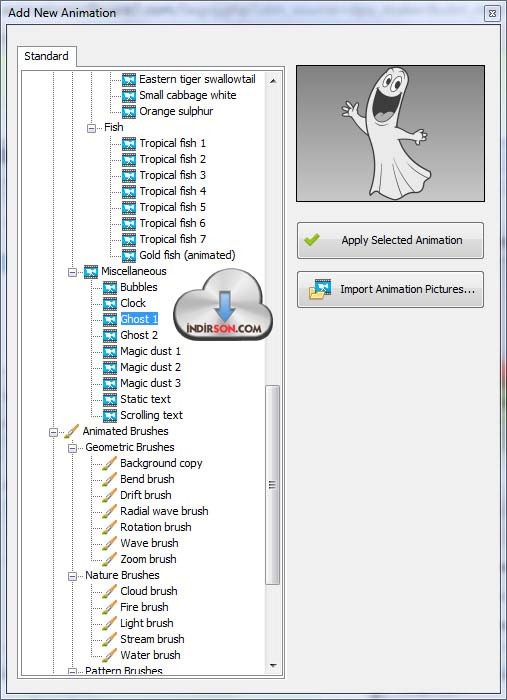Collapse the Geometric Brushes group
The image size is (507, 700).
pos(72,449)
